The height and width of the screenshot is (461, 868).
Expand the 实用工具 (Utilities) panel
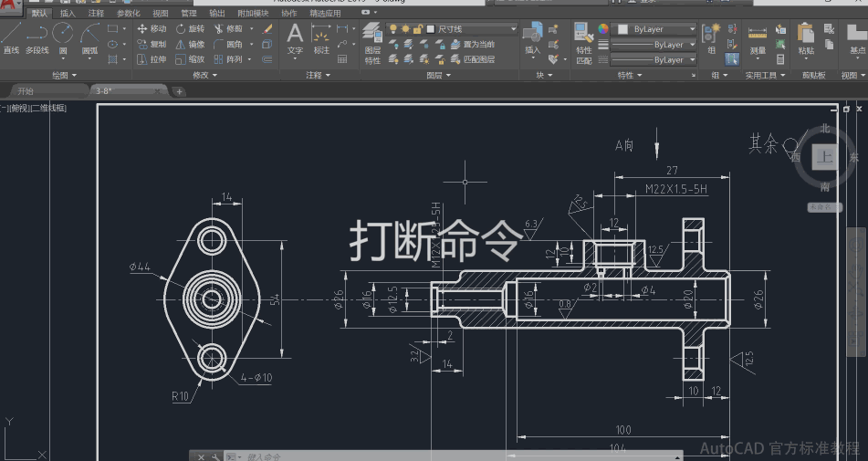click(x=765, y=75)
